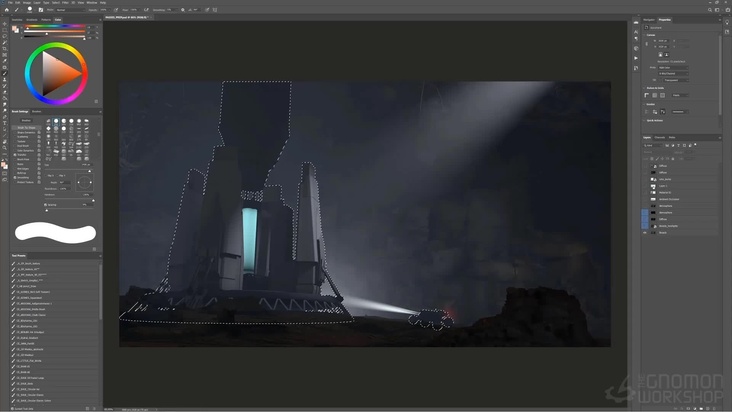
Task: Toggle the Brush Settings panel icon in the options bar
Action: point(41,9)
